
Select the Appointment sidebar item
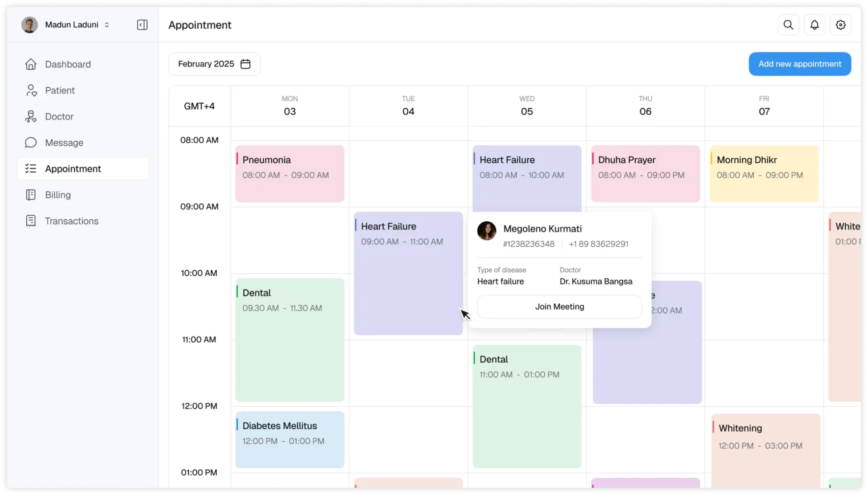click(x=73, y=169)
